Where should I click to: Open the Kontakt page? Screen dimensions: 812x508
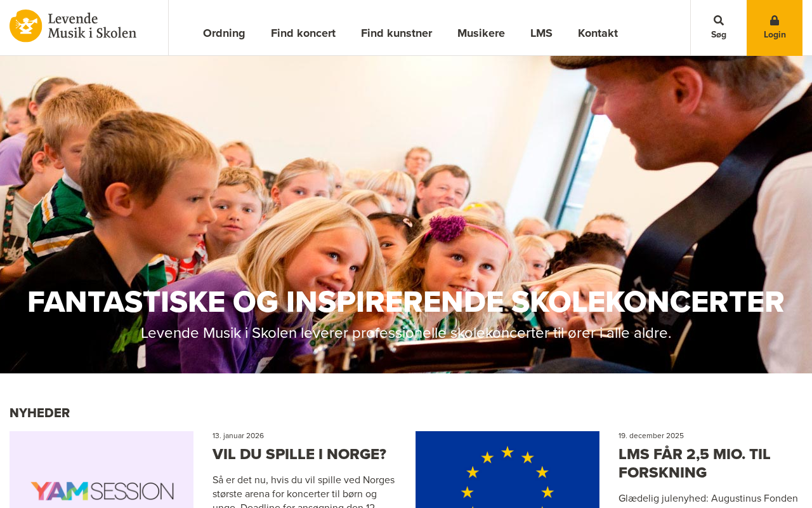(x=598, y=33)
